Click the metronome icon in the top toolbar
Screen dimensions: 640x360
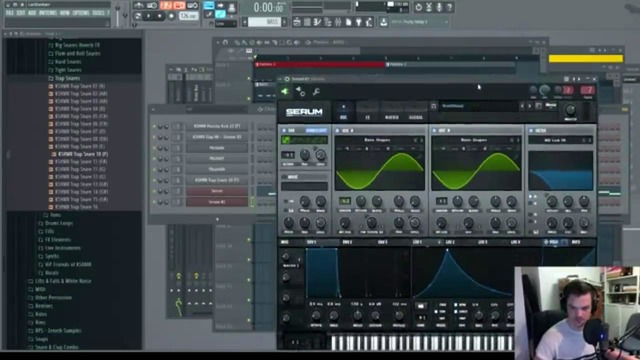tap(139, 6)
